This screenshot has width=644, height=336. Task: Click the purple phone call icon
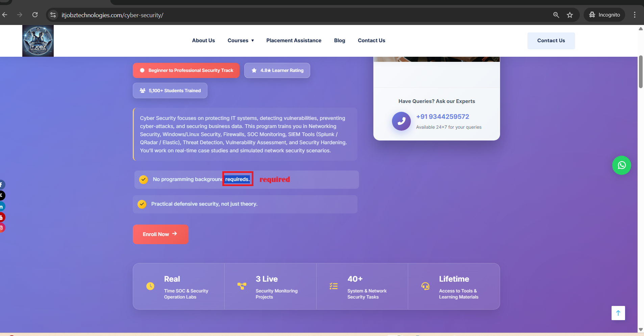tap(401, 121)
